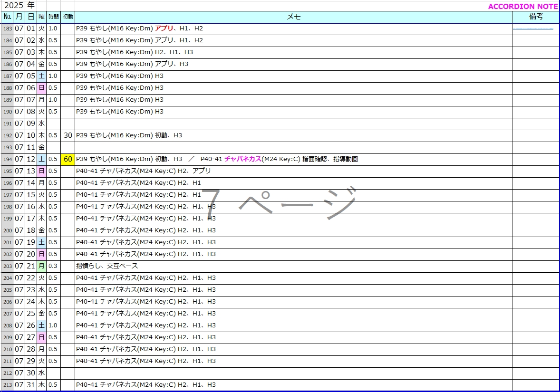Click the pink 日 cell for 07/27
The width and height of the screenshot is (560, 392).
42,338
